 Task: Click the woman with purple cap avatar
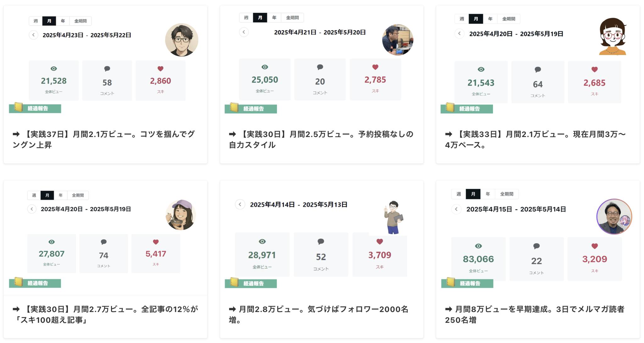coord(181,215)
